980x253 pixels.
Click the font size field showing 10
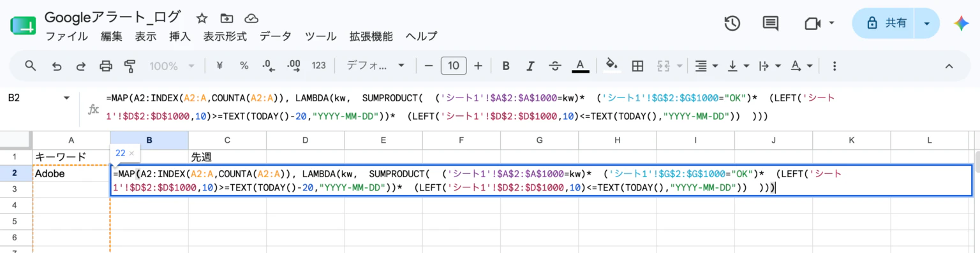454,66
